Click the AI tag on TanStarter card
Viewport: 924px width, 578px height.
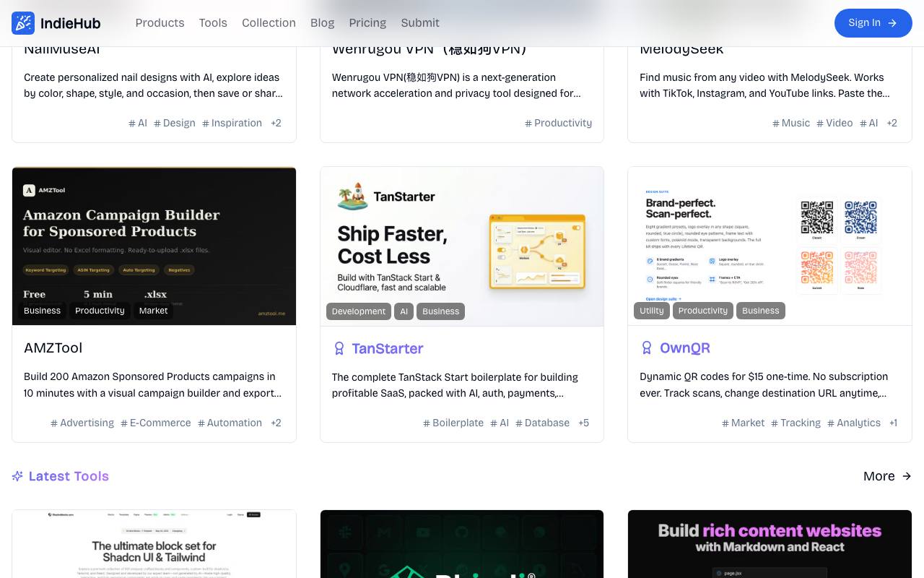click(500, 423)
